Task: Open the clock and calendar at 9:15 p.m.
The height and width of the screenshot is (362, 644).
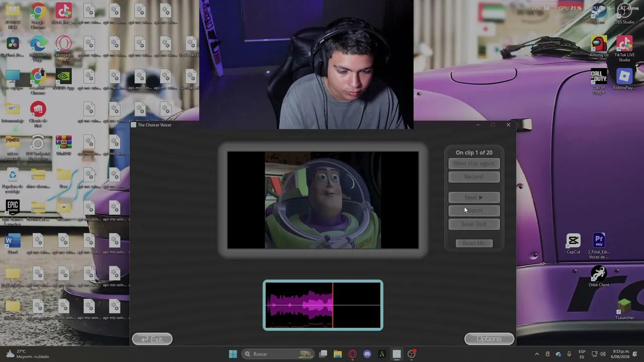Action: click(x=621, y=354)
